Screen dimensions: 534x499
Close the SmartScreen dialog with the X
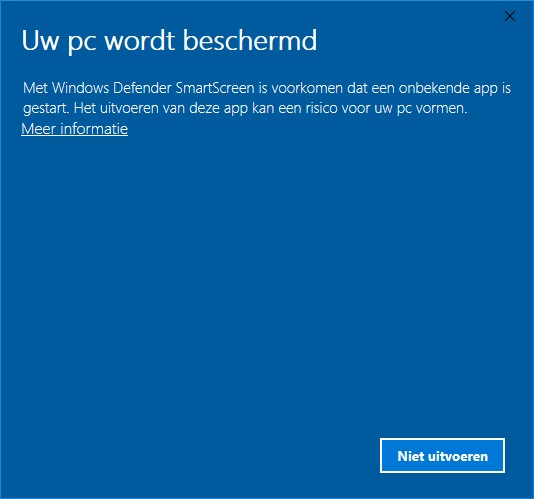[x=509, y=16]
